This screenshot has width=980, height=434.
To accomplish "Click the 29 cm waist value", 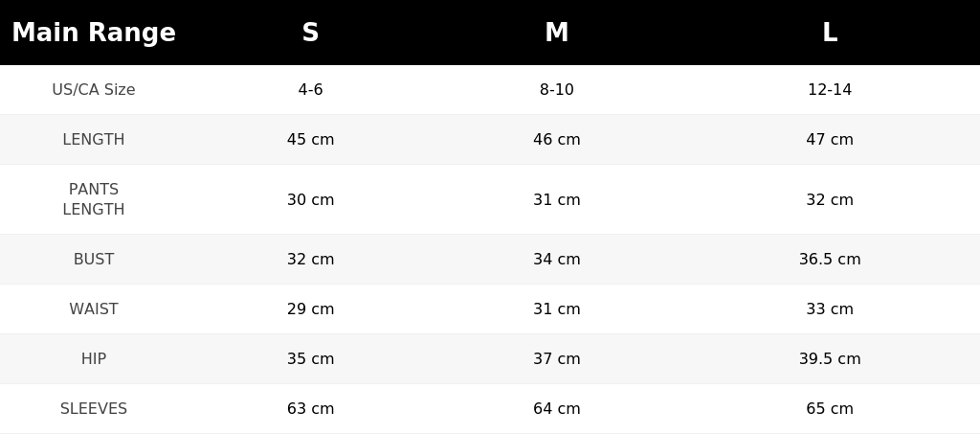I will coord(311,308).
